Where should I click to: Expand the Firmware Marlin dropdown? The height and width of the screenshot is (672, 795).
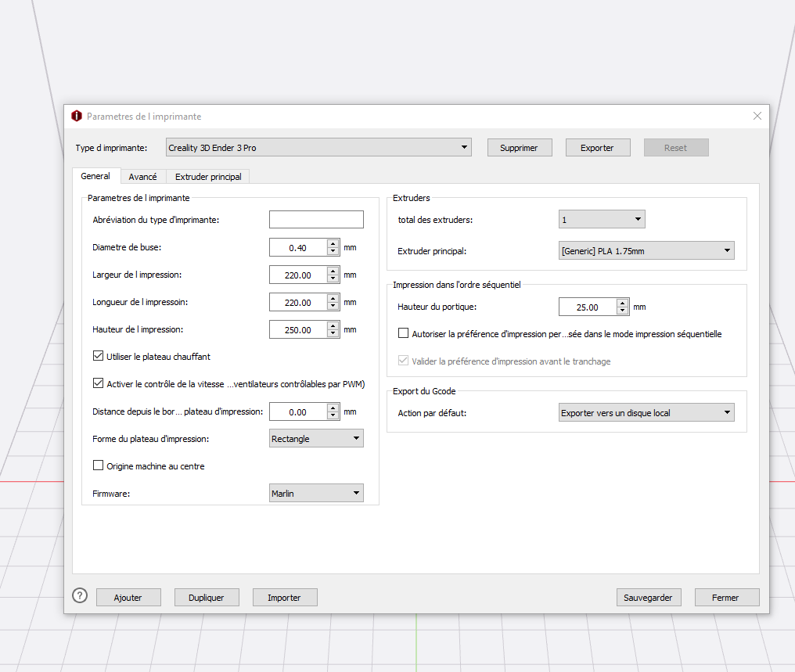(316, 493)
